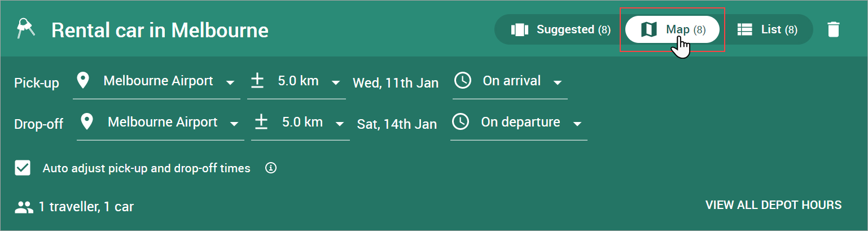Expand On departure time dropdown
Viewport: 868px width, 231px height.
click(519, 123)
